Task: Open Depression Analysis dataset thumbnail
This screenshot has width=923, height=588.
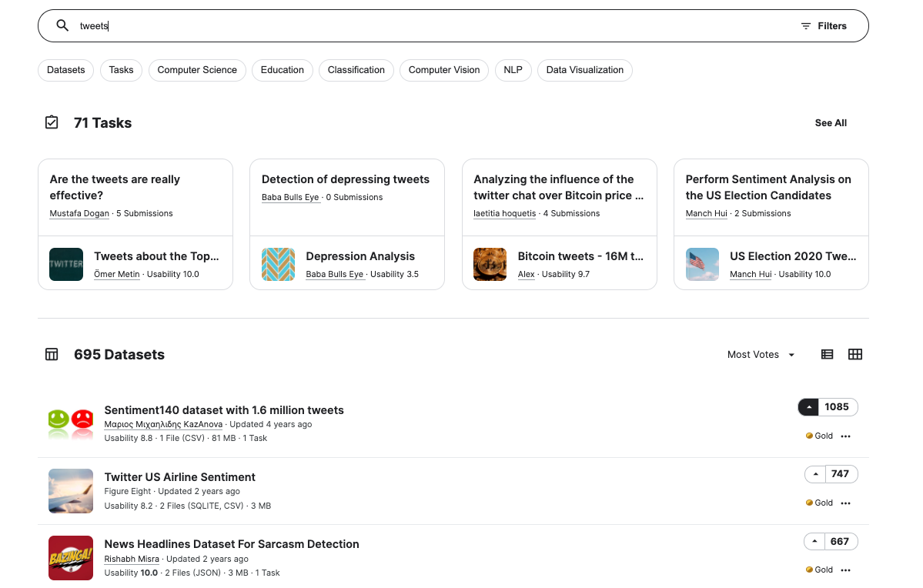Action: (x=278, y=264)
